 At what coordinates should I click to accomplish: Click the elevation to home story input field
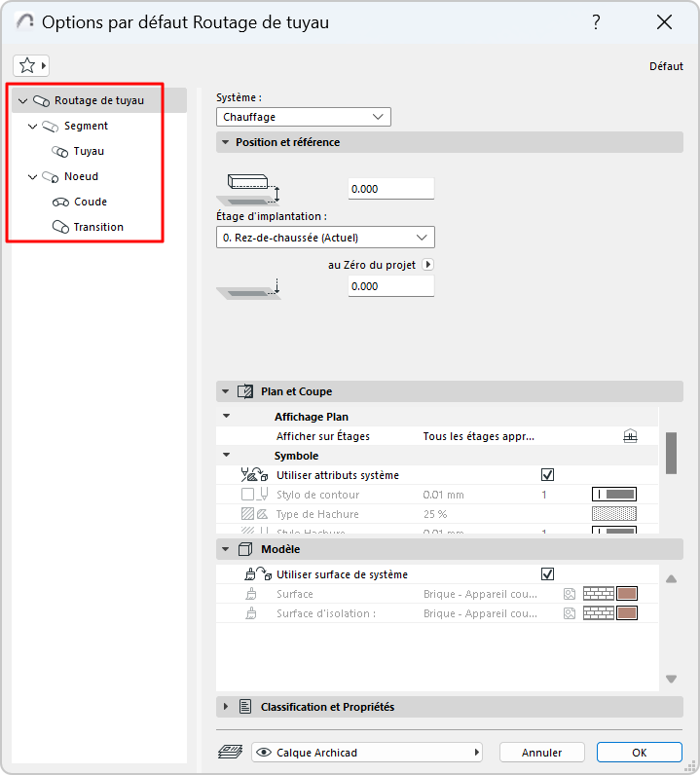(x=391, y=189)
